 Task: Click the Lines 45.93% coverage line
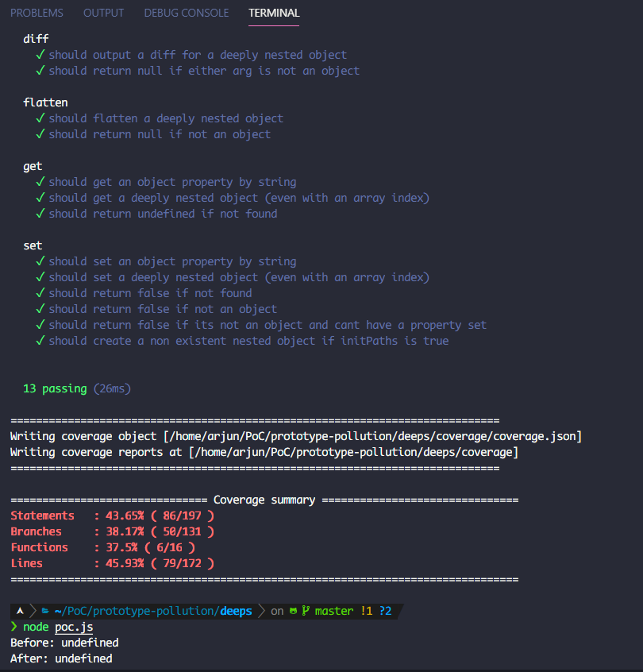112,563
